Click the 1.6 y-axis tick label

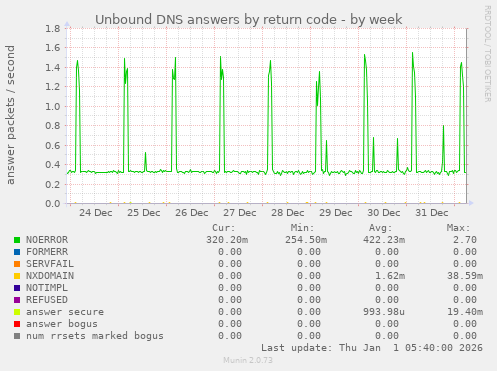pyautogui.click(x=53, y=48)
